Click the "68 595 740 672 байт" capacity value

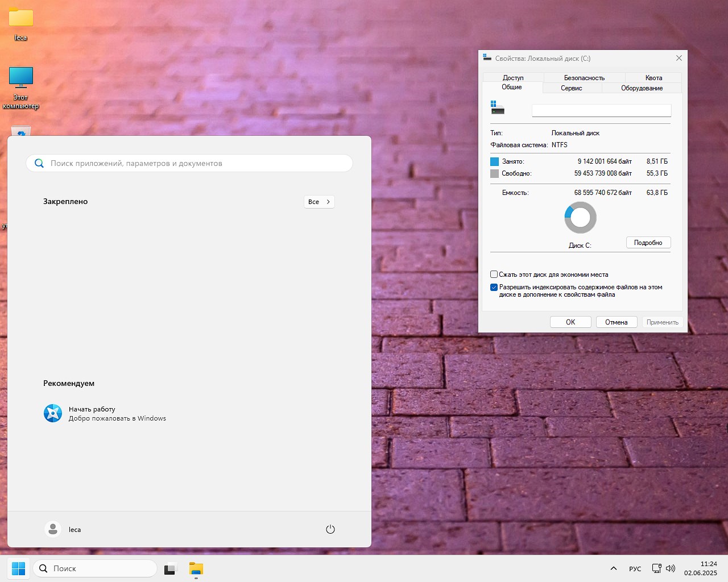coord(603,193)
